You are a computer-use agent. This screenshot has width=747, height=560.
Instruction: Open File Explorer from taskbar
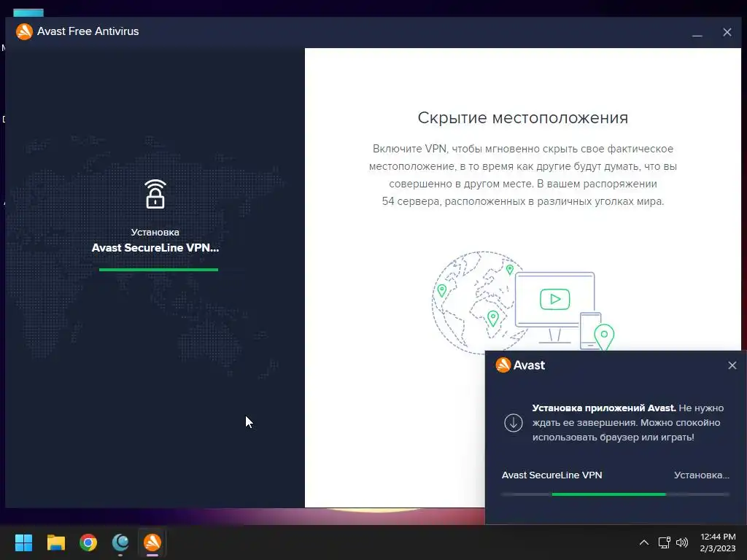(55, 542)
